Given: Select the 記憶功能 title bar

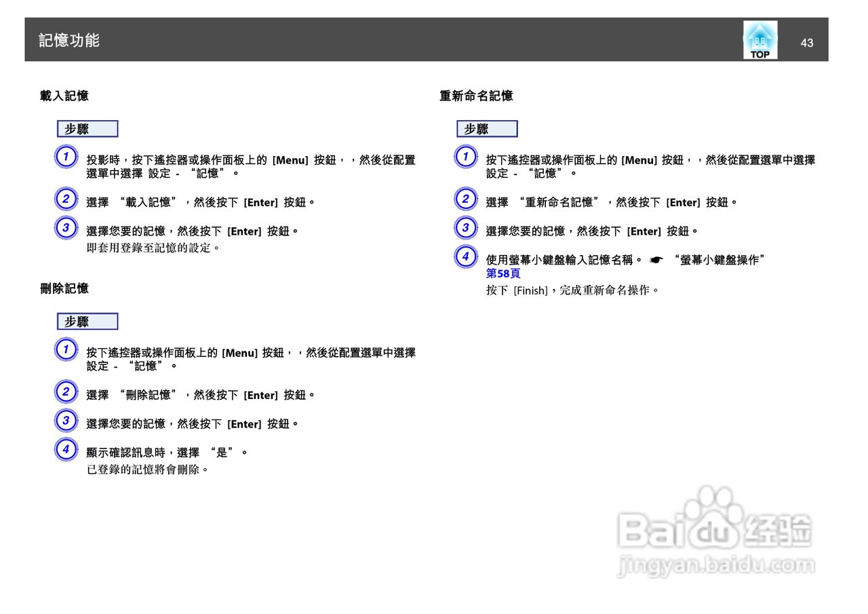Looking at the screenshot, I should click(70, 40).
